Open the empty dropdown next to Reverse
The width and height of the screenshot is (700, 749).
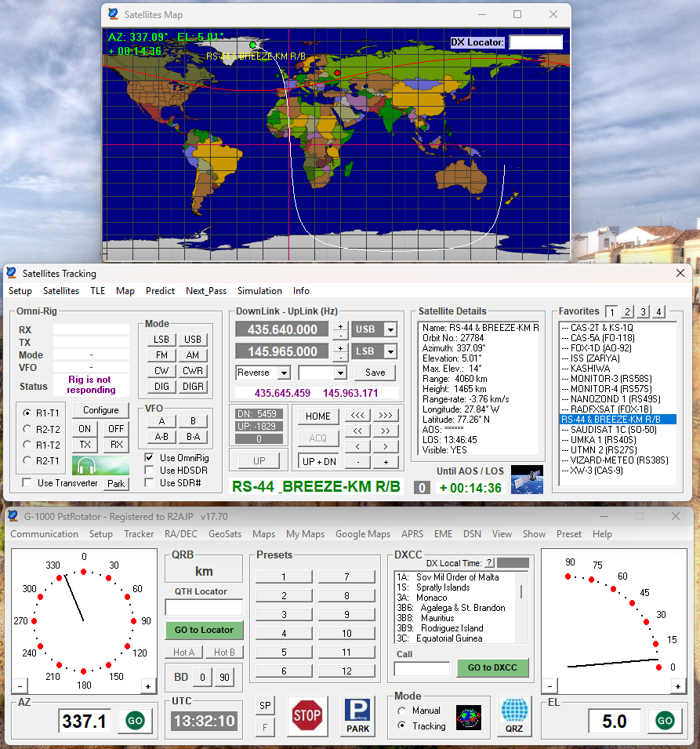tap(340, 373)
